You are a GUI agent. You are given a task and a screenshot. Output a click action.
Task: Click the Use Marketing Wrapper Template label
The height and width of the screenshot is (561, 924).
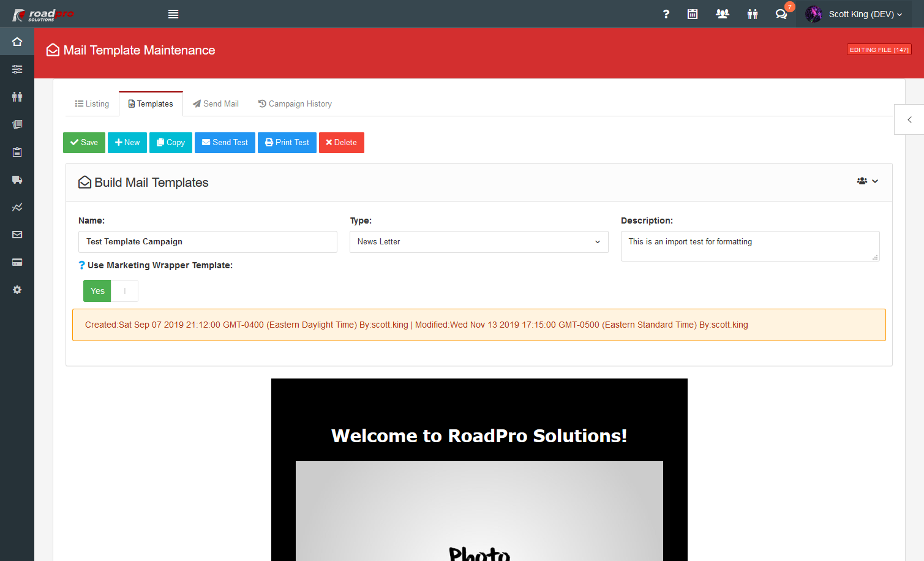[x=160, y=265]
